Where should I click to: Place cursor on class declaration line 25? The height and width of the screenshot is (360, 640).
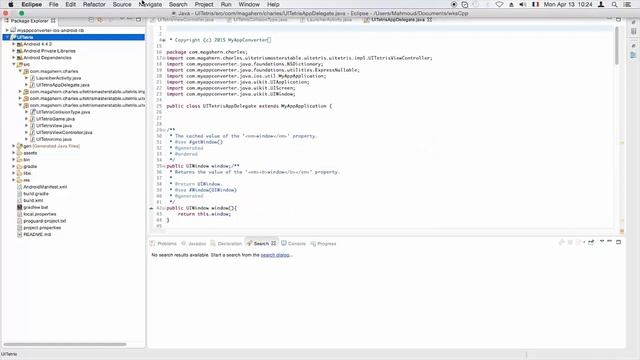[x=249, y=106]
